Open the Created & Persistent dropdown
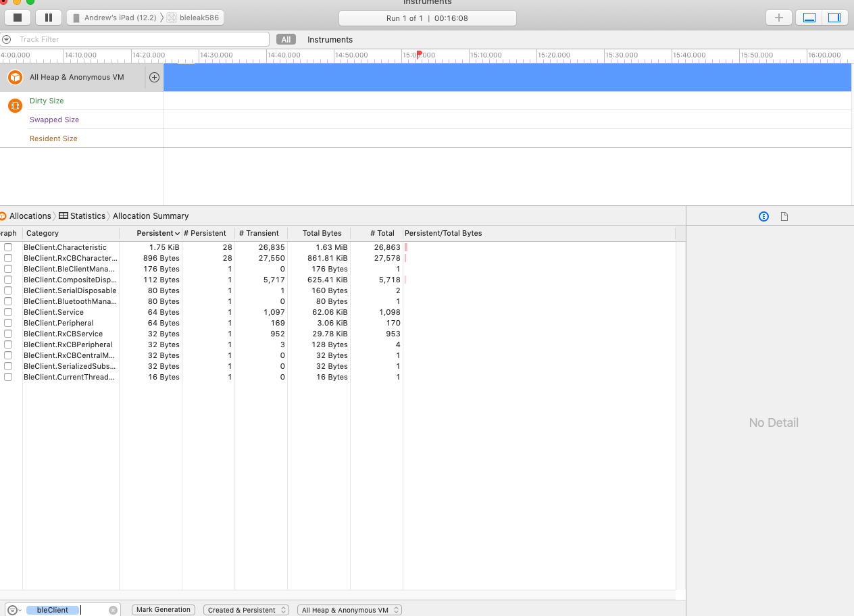854x616 pixels. [x=246, y=610]
